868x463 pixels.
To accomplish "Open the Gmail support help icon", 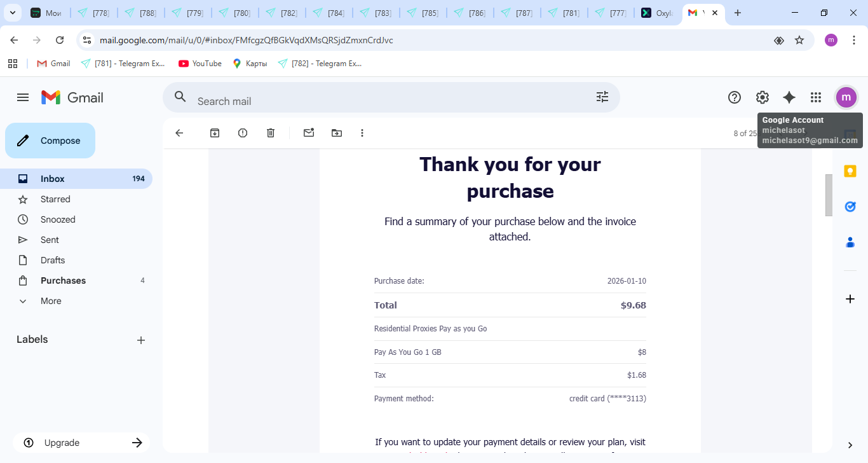I will click(x=735, y=97).
